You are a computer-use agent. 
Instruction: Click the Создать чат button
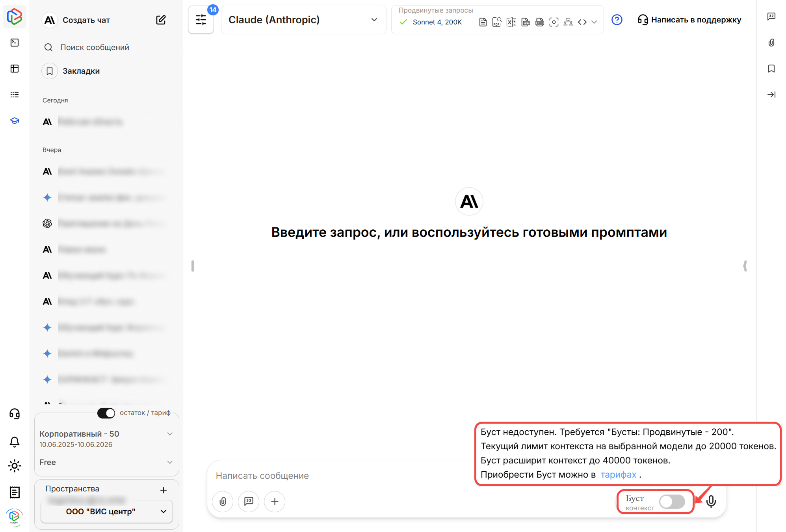[x=86, y=20]
